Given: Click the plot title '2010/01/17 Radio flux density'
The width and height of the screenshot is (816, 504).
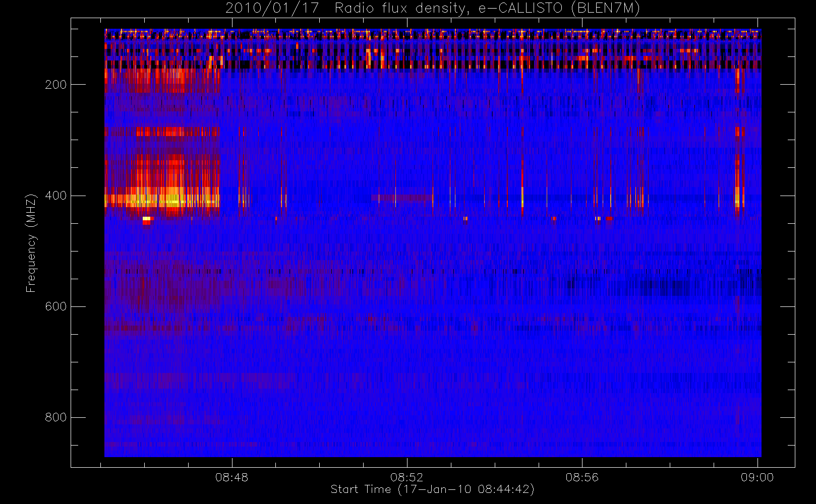Looking at the screenshot, I should [433, 9].
